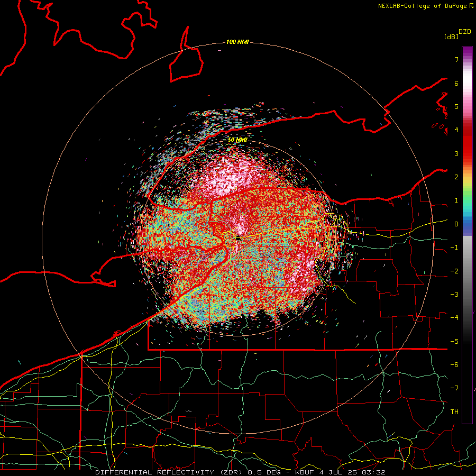Screen dimensions: 476x476
Task: Click the 2 value on the color scale
Action: click(456, 177)
